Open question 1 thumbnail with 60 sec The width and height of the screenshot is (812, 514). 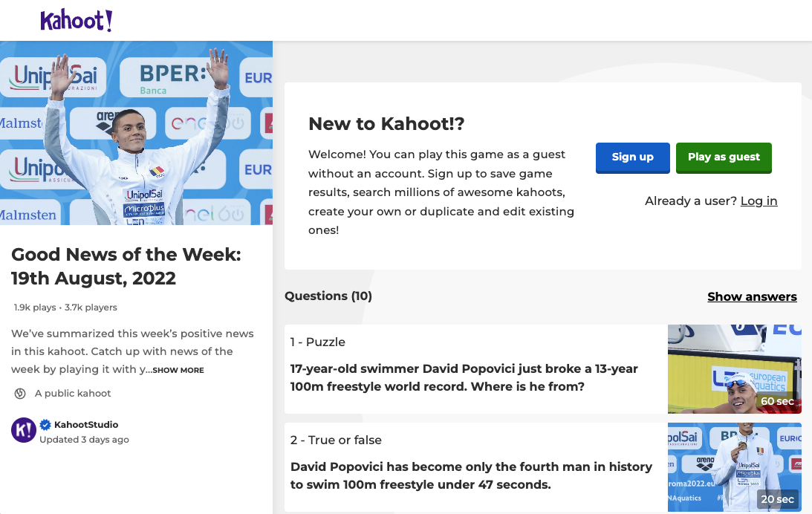(734, 369)
